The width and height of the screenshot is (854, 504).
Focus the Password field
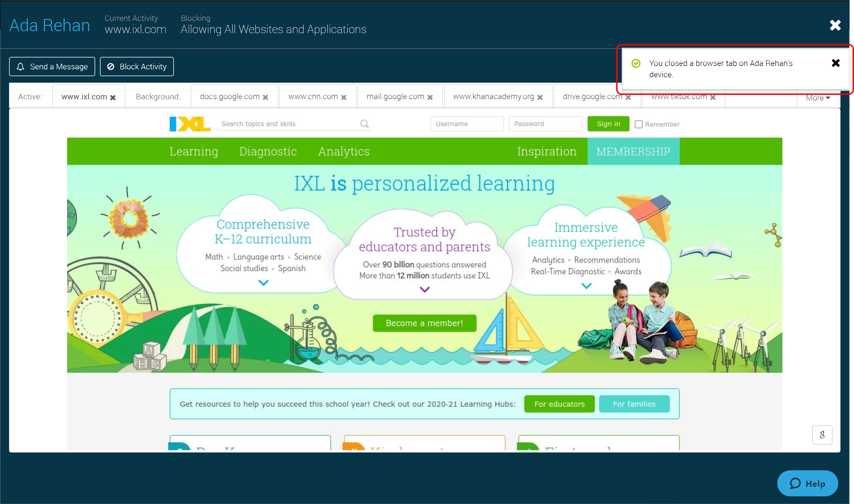[546, 124]
